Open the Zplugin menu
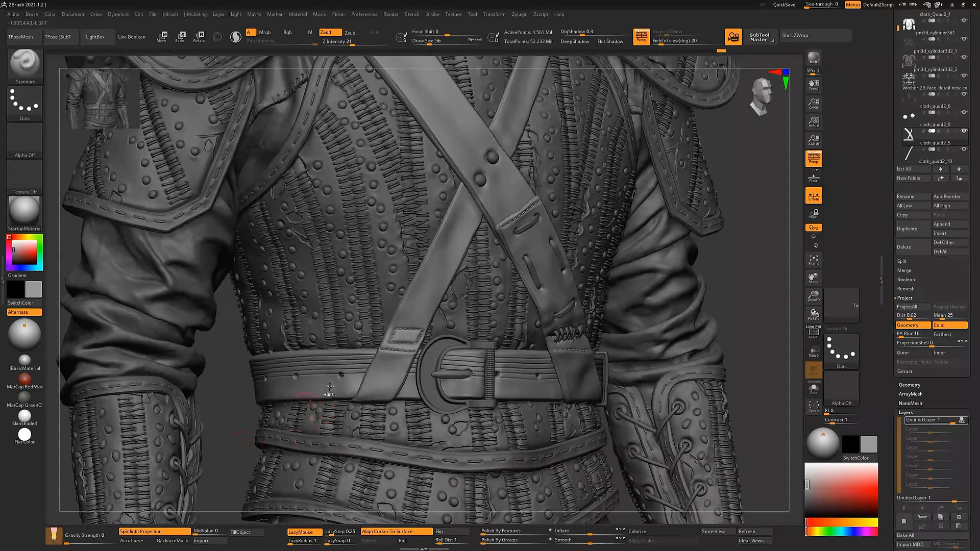Screen dimensions: 980x551 click(x=519, y=14)
